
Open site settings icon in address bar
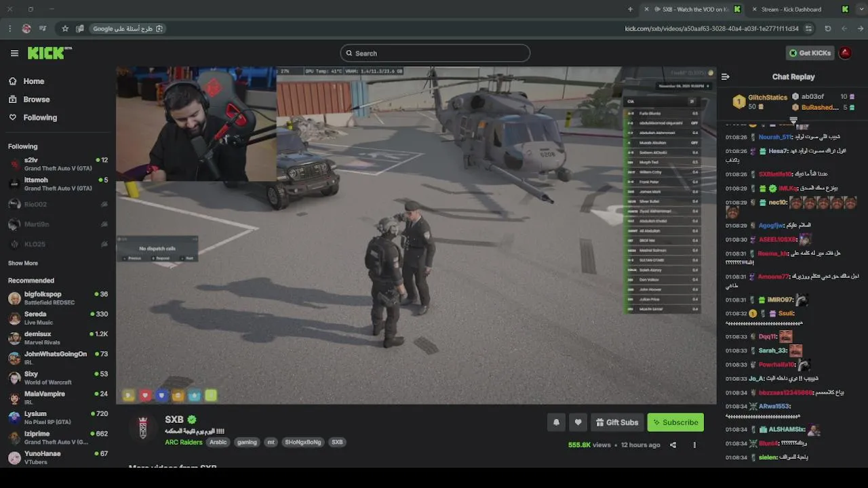pos(808,28)
